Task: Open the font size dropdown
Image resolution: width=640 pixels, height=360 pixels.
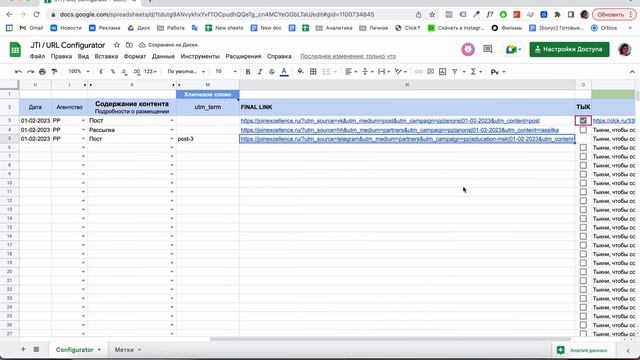Action: coord(226,72)
